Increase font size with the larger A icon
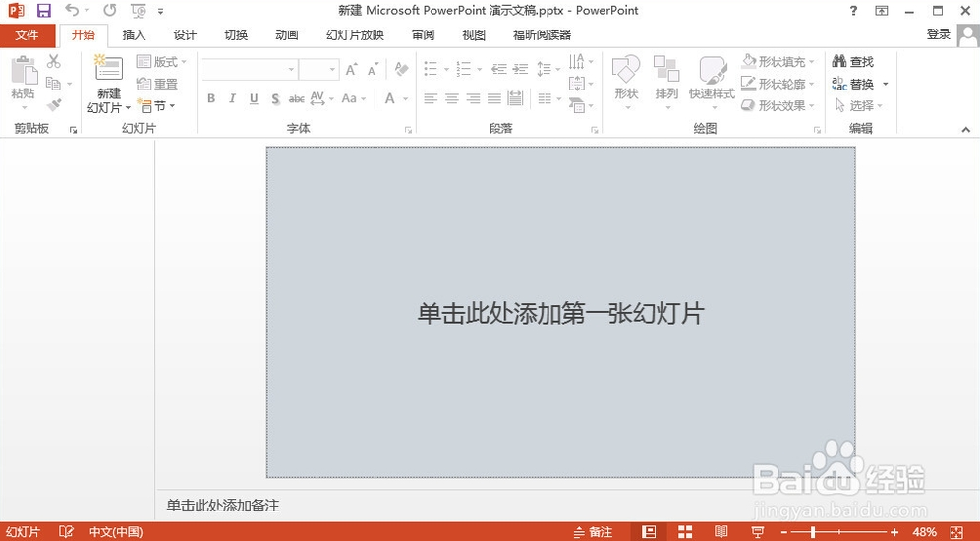This screenshot has width=980, height=541. tap(352, 69)
